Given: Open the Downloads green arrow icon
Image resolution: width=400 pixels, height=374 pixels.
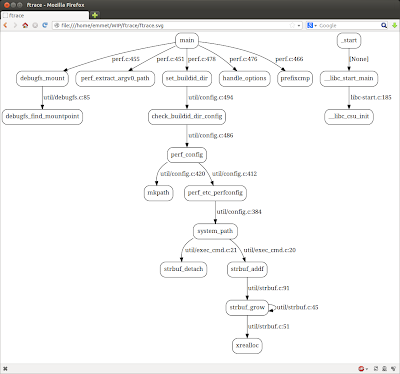Looking at the screenshot, I should pyautogui.click(x=394, y=25).
